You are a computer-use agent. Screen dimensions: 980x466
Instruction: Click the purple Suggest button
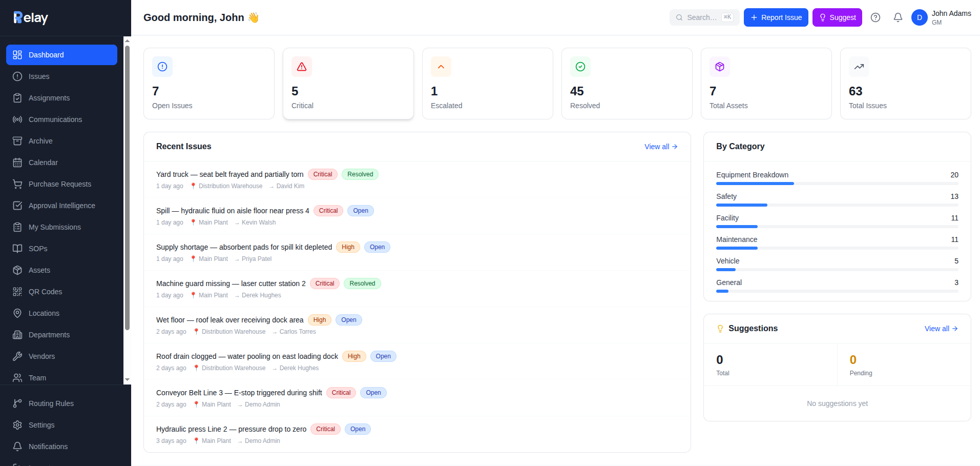coord(837,17)
